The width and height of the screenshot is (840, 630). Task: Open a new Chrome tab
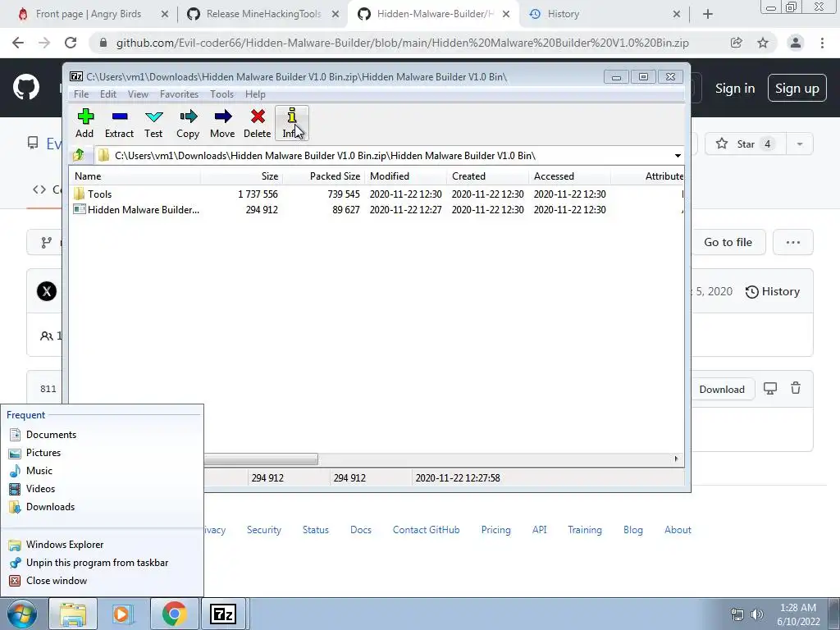coord(708,15)
